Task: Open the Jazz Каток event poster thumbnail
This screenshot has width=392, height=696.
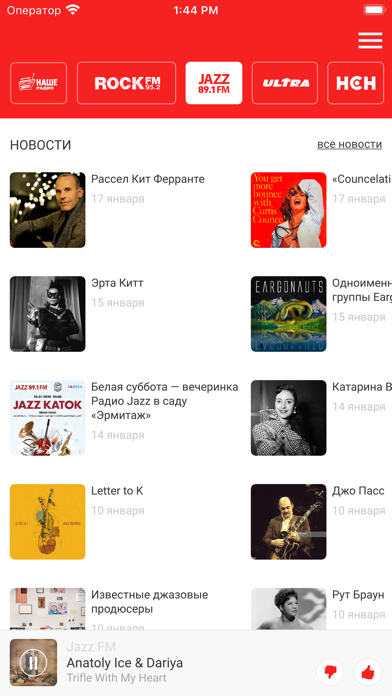Action: [48, 418]
